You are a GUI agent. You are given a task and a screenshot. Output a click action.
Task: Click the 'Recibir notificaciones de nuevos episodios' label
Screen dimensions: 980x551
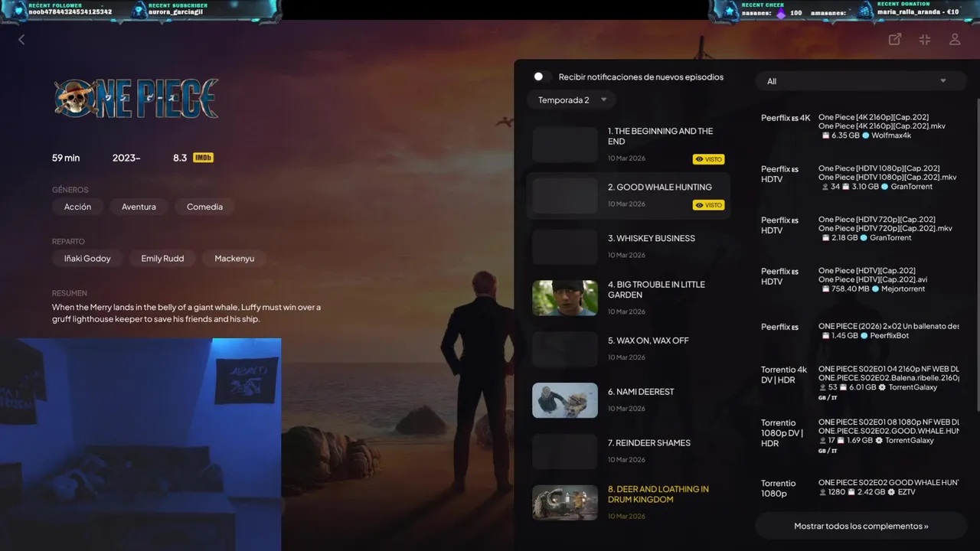(x=641, y=77)
